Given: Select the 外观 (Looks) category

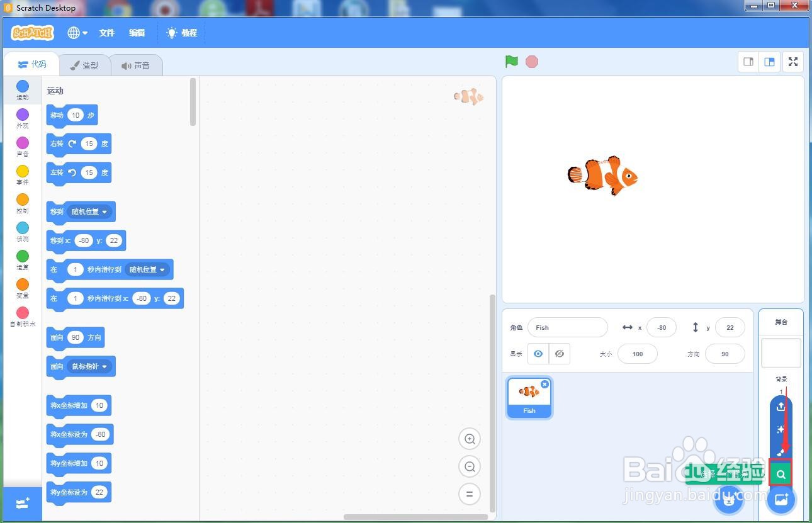Looking at the screenshot, I should (x=23, y=118).
